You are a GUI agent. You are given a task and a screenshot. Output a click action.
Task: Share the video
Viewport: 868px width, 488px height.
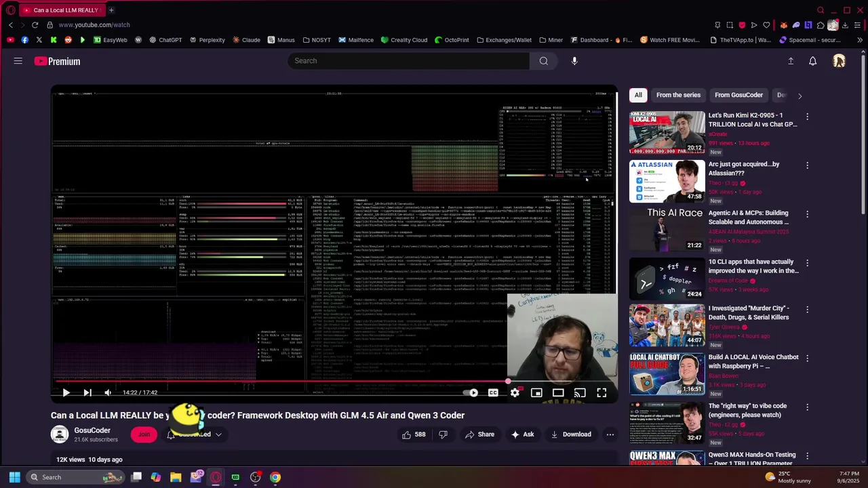480,434
